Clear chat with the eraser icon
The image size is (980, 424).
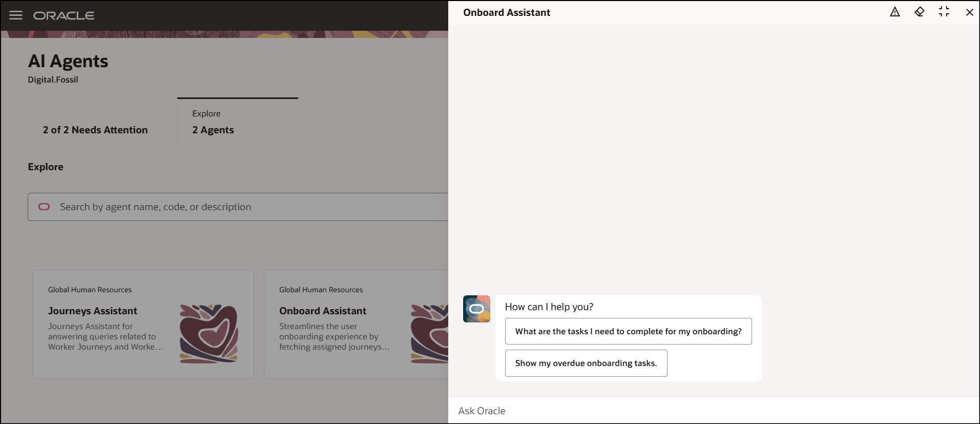coord(920,12)
